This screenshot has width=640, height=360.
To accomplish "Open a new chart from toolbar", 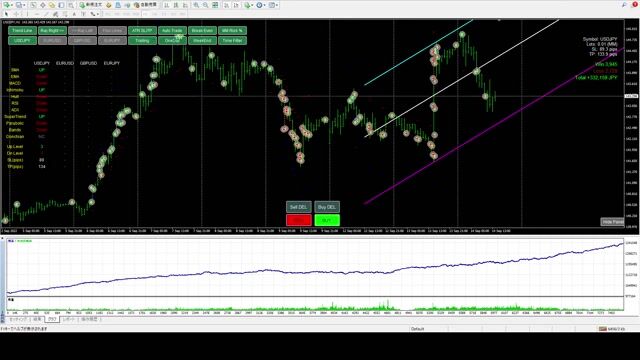I will click(x=7, y=5).
